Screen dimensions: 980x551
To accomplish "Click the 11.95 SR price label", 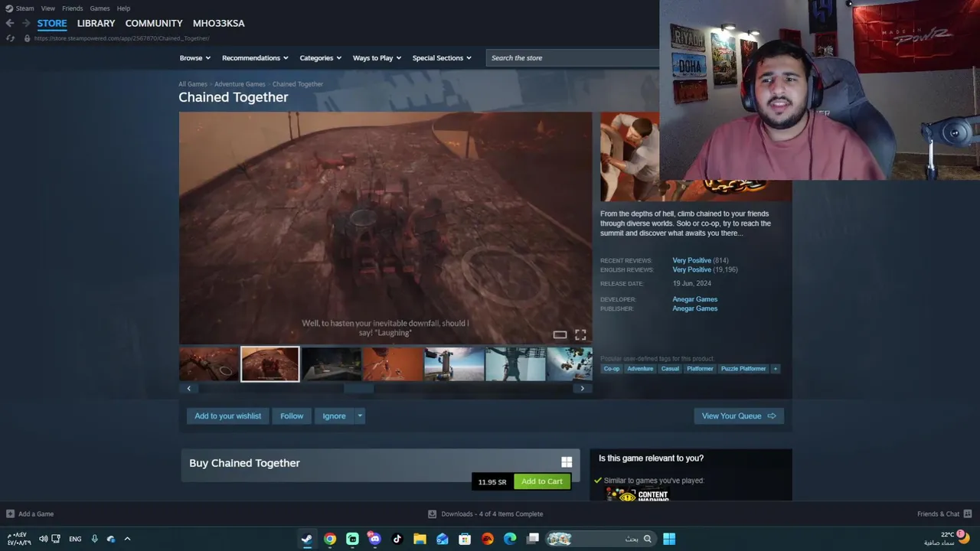I will coord(492,482).
